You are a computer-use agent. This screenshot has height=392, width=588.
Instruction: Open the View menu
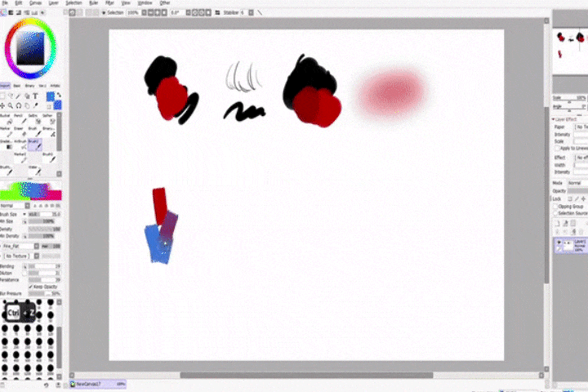(x=126, y=2)
